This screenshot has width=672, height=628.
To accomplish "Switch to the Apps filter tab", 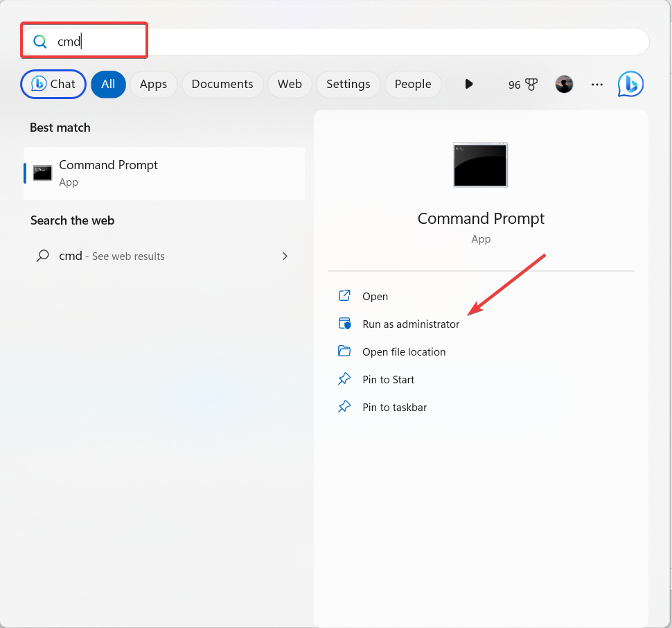I will point(153,84).
